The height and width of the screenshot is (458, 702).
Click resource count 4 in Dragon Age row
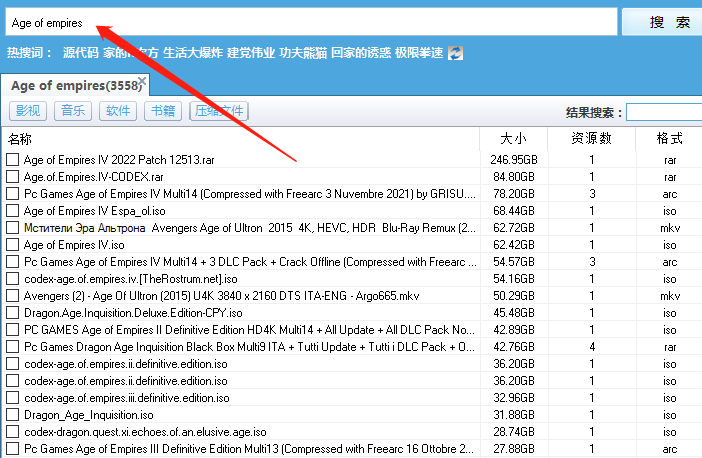click(592, 347)
